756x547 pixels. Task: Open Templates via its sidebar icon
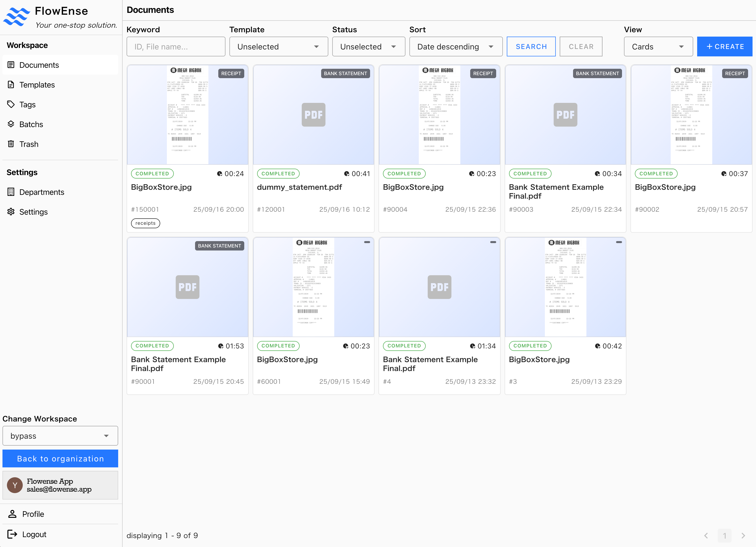[x=11, y=85]
